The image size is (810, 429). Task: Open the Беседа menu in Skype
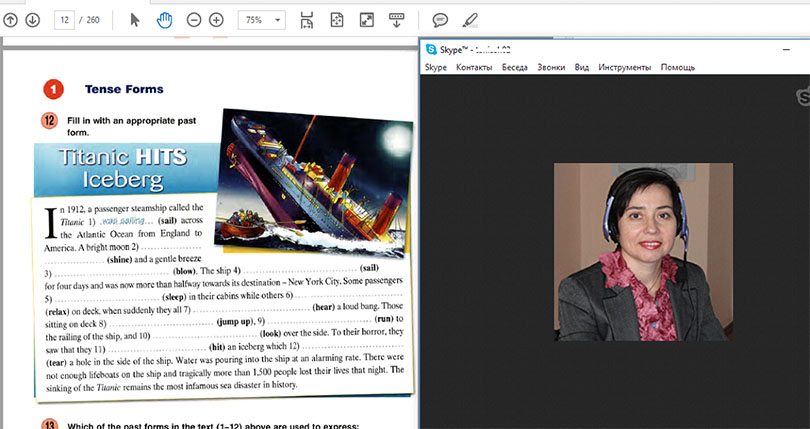(x=515, y=67)
